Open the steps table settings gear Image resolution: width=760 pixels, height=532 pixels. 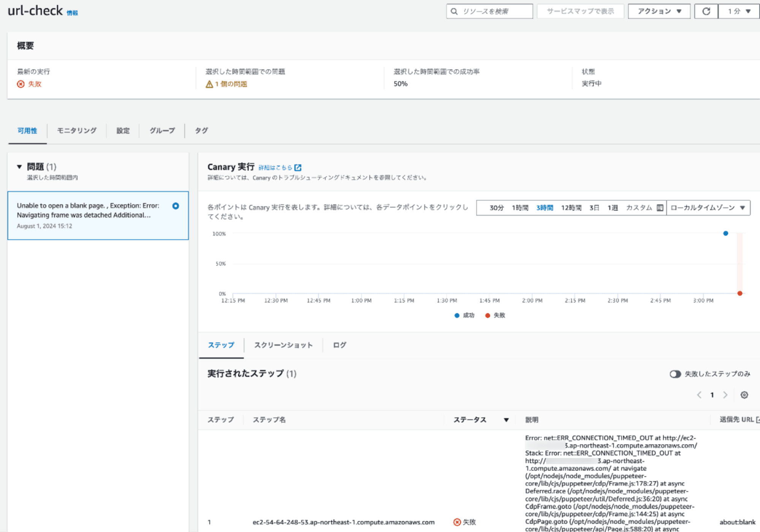[x=744, y=395]
